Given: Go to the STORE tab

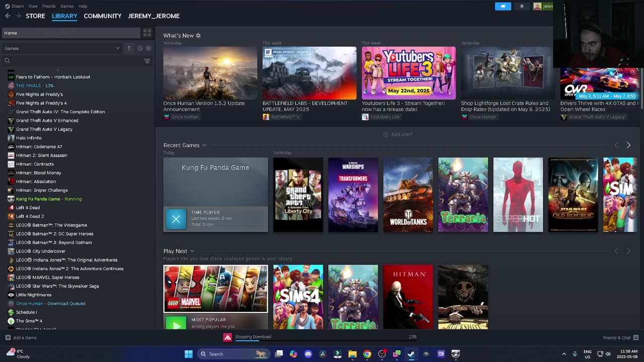Looking at the screenshot, I should (x=35, y=16).
